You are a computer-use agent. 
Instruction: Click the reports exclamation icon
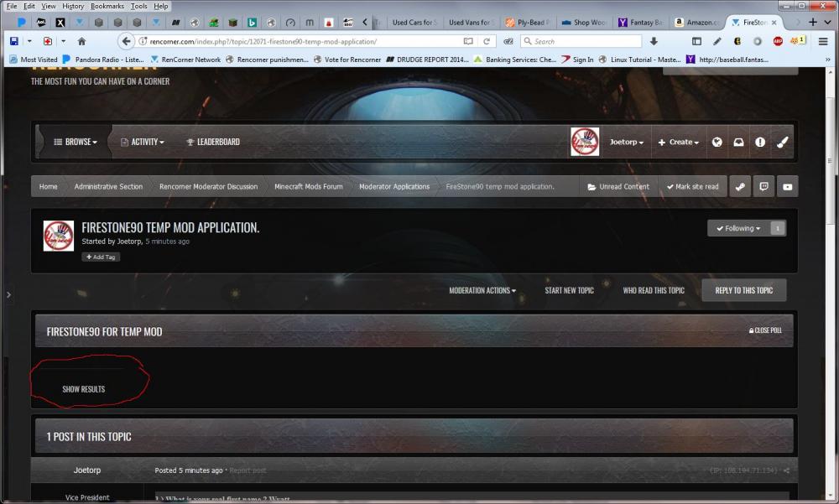(760, 143)
